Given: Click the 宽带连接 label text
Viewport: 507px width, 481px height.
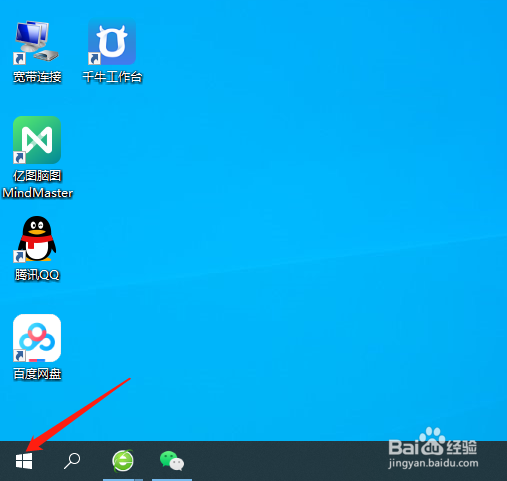Looking at the screenshot, I should point(37,77).
